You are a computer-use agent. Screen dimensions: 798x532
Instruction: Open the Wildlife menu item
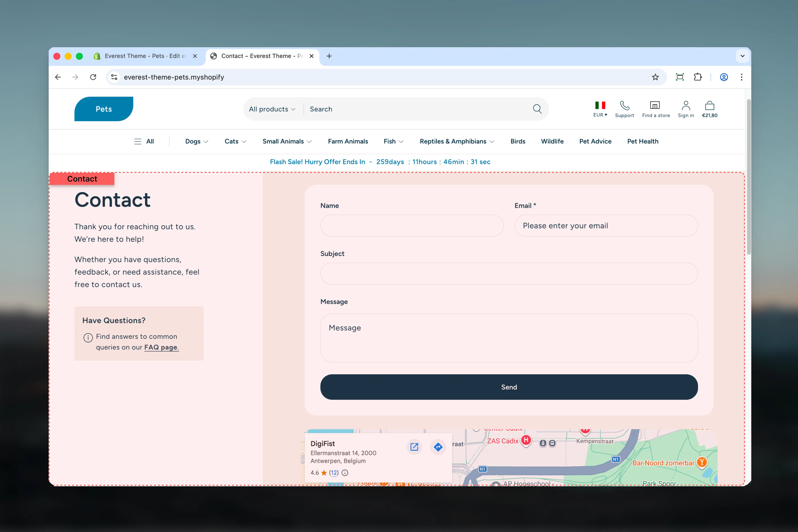(x=552, y=141)
